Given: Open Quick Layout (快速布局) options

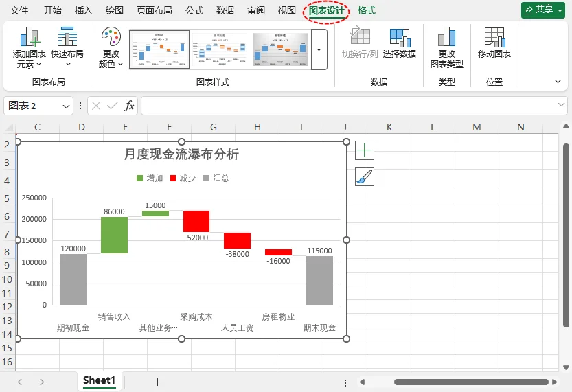Looking at the screenshot, I should coord(67,47).
